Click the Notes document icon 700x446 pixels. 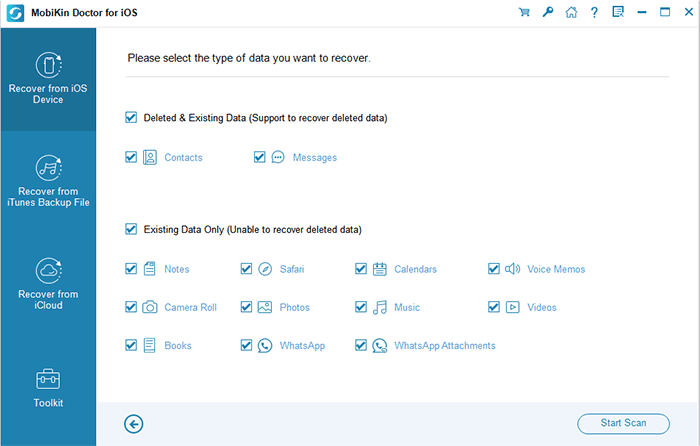150,269
